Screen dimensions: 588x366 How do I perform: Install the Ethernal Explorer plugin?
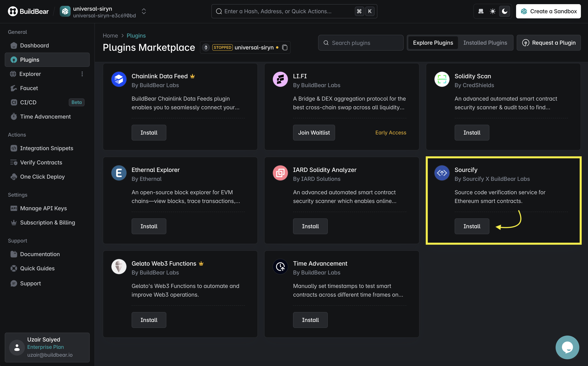pos(149,226)
